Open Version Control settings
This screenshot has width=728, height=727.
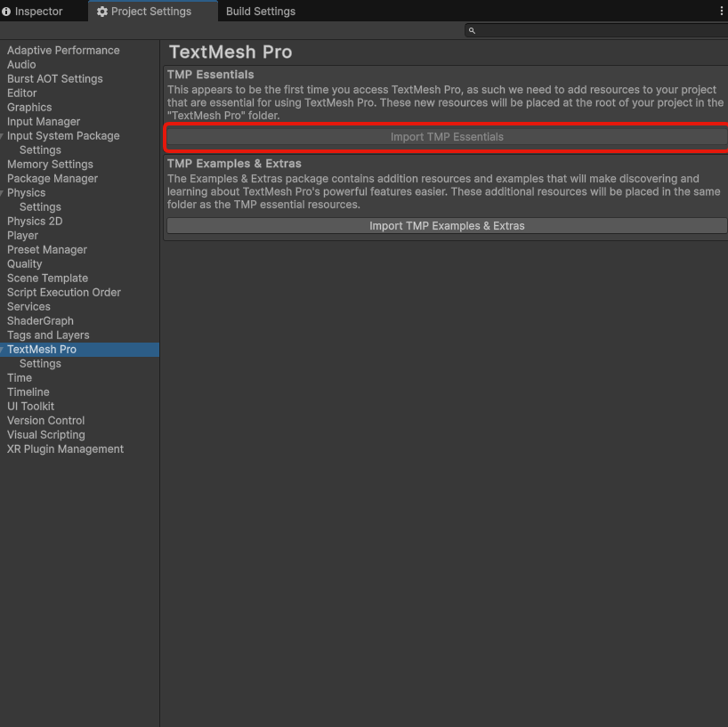point(46,421)
